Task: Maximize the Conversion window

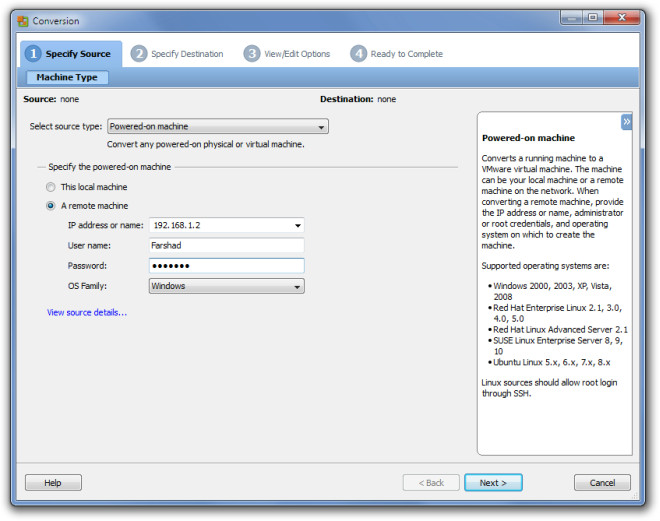Action: click(593, 18)
